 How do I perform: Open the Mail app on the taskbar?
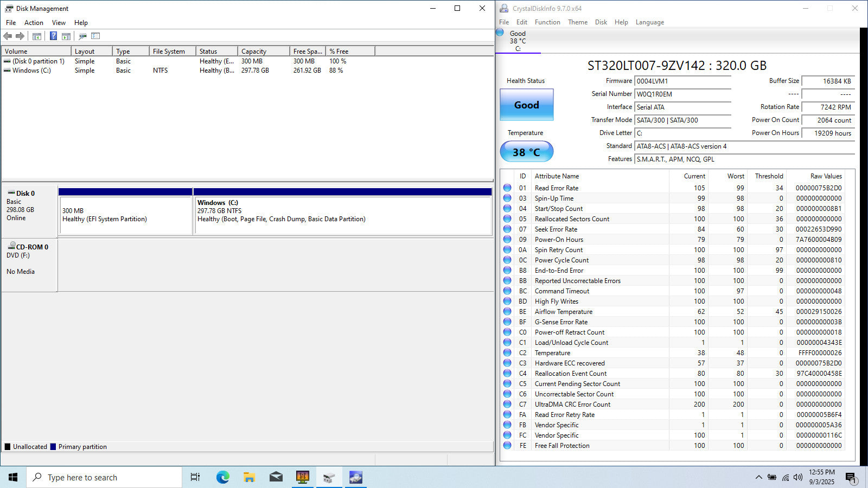pos(276,477)
